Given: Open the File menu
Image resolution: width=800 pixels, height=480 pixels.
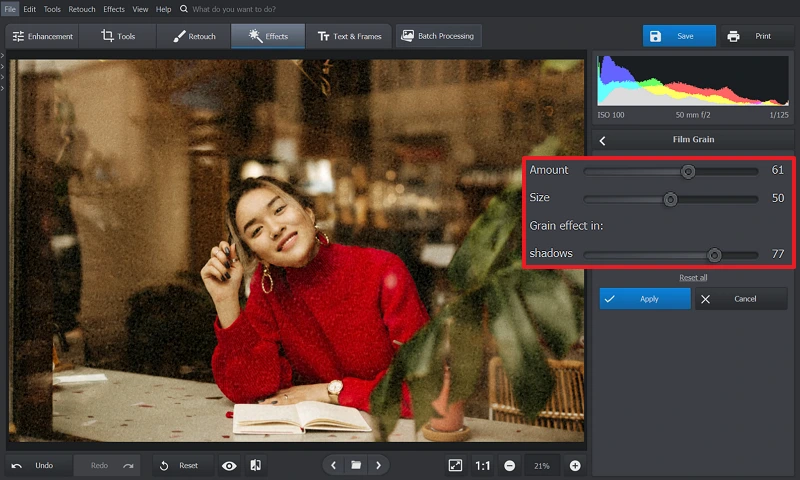Looking at the screenshot, I should pos(10,9).
